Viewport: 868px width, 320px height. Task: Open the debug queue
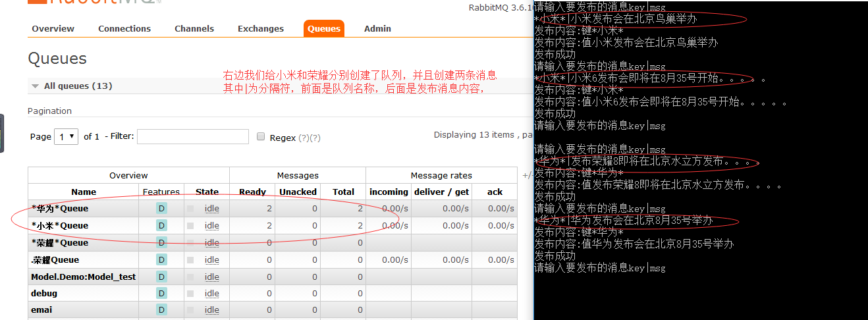[x=44, y=294]
